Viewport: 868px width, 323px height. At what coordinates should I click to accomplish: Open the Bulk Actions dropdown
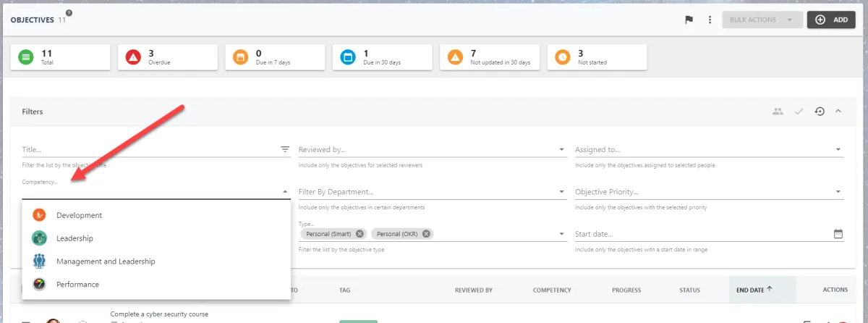762,20
